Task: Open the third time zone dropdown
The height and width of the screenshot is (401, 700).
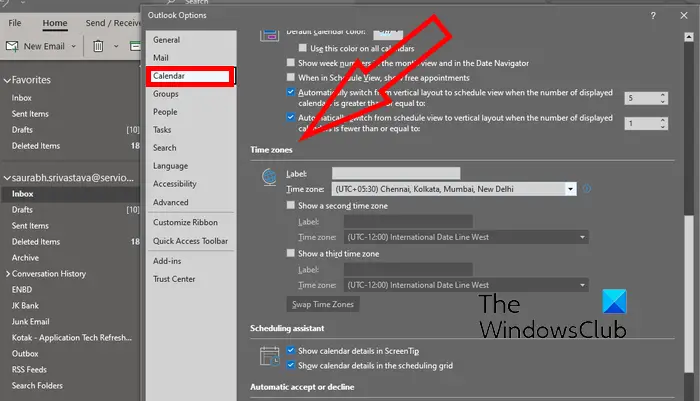Action: click(582, 285)
